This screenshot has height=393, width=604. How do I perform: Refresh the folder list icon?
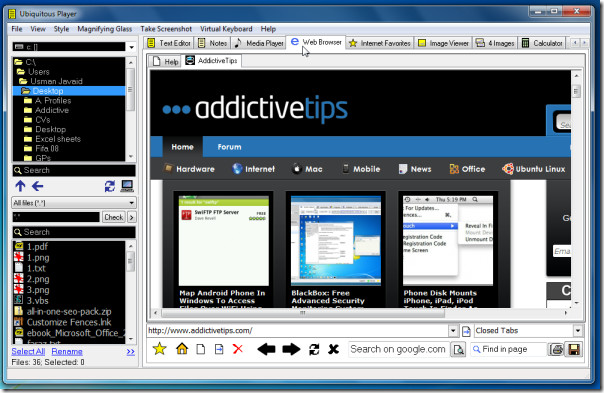point(110,186)
